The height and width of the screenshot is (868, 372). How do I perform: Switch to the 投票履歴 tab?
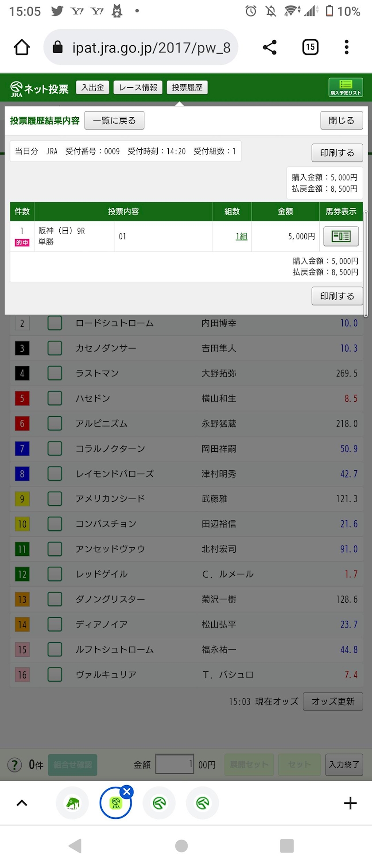[x=187, y=87]
